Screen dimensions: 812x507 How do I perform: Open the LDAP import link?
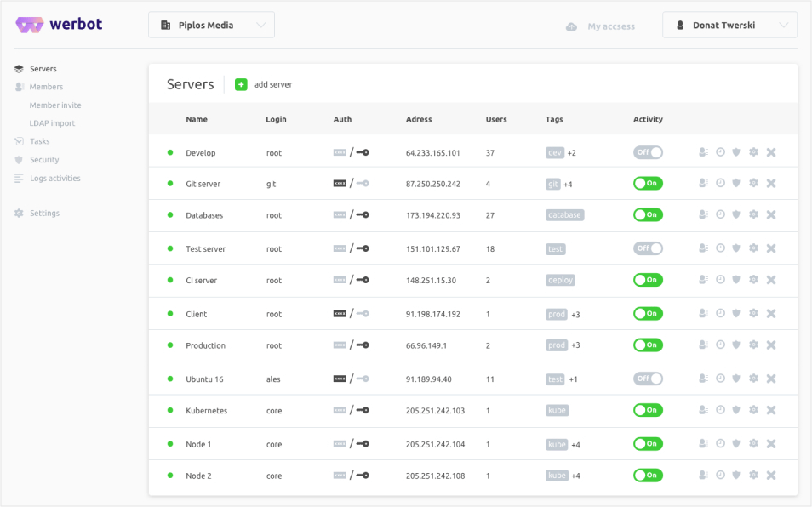(x=52, y=123)
